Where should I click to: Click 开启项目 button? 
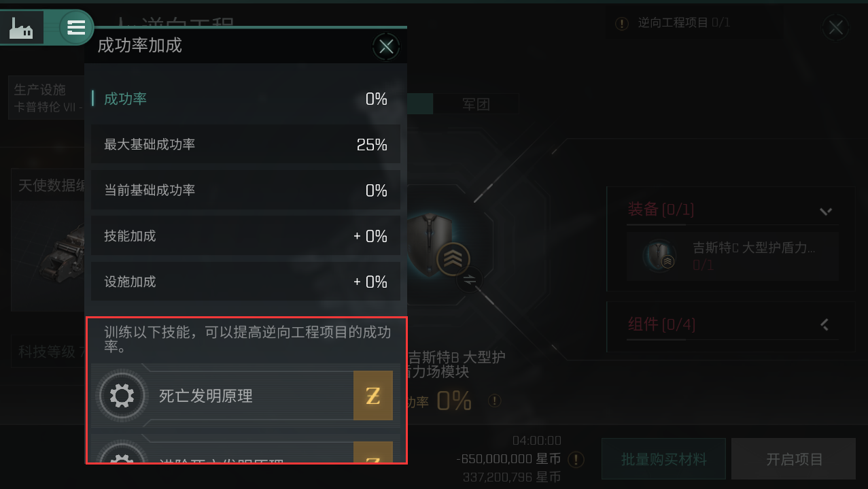pos(795,460)
